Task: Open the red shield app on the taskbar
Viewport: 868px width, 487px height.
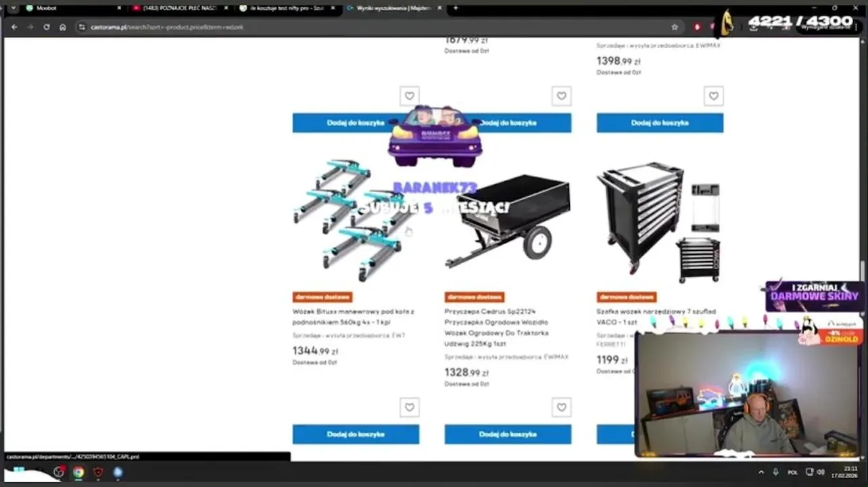Action: pyautogui.click(x=98, y=472)
